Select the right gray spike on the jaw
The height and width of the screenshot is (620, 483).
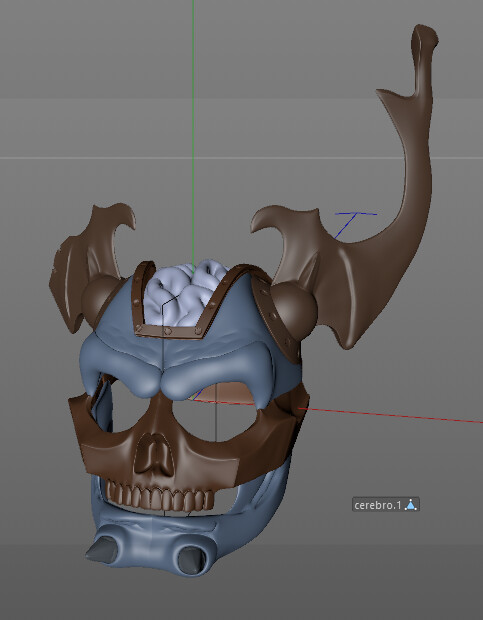click(x=192, y=559)
